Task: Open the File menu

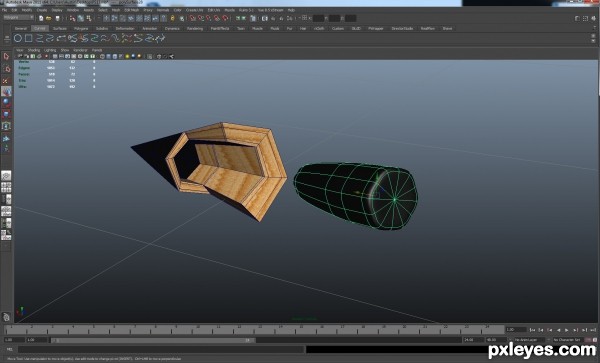Action: click(4, 10)
